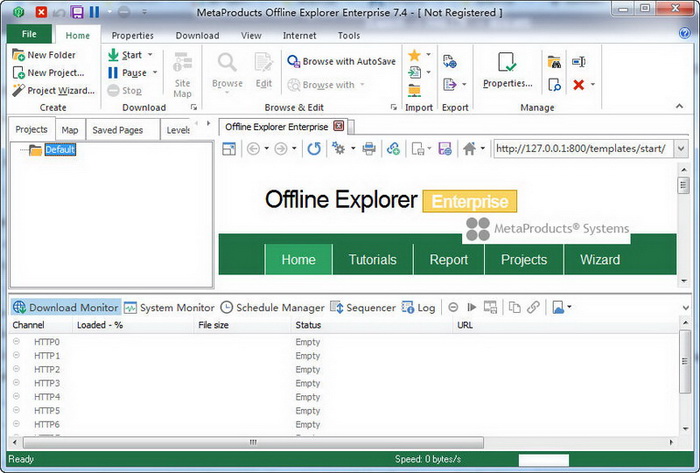Screen dimensions: 700x473
Task: Expand the export dropdown arrow
Action: coord(464,84)
